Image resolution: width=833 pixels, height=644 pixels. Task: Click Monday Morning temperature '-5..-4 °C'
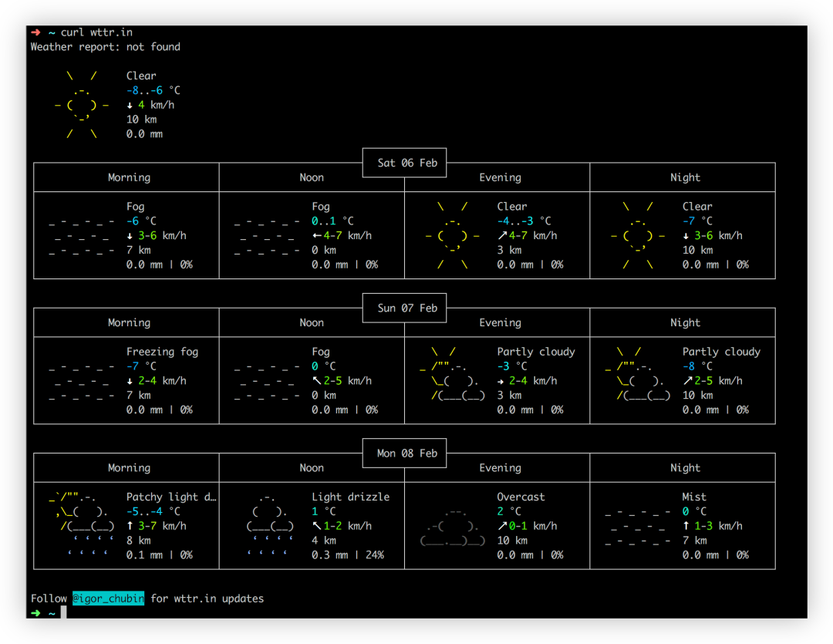(153, 511)
